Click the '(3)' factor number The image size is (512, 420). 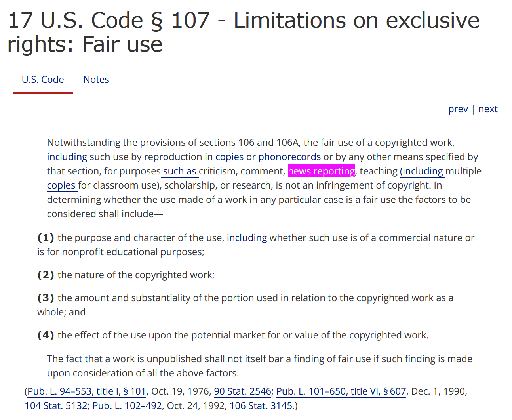tap(46, 298)
